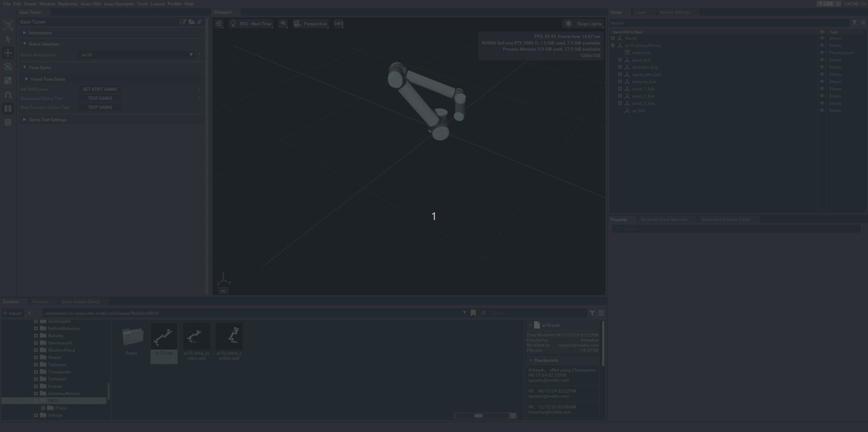868x432 pixels.
Task: Click the Stage panel Search field
Action: tap(729, 23)
